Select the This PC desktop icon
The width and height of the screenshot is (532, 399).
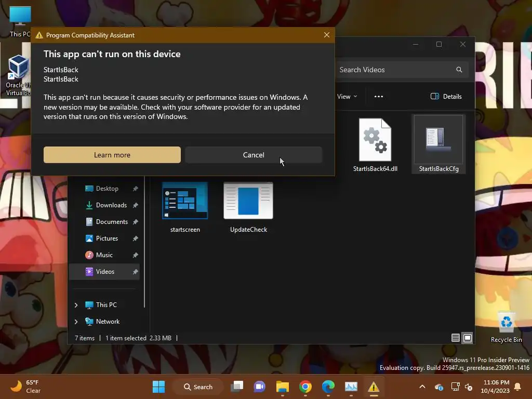(20, 21)
